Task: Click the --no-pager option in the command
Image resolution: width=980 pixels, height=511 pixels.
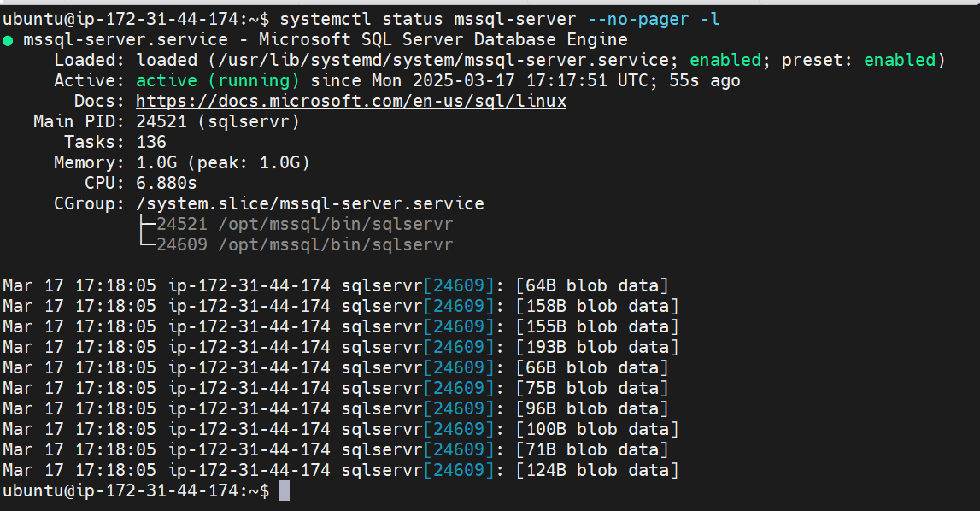Action: [638, 20]
